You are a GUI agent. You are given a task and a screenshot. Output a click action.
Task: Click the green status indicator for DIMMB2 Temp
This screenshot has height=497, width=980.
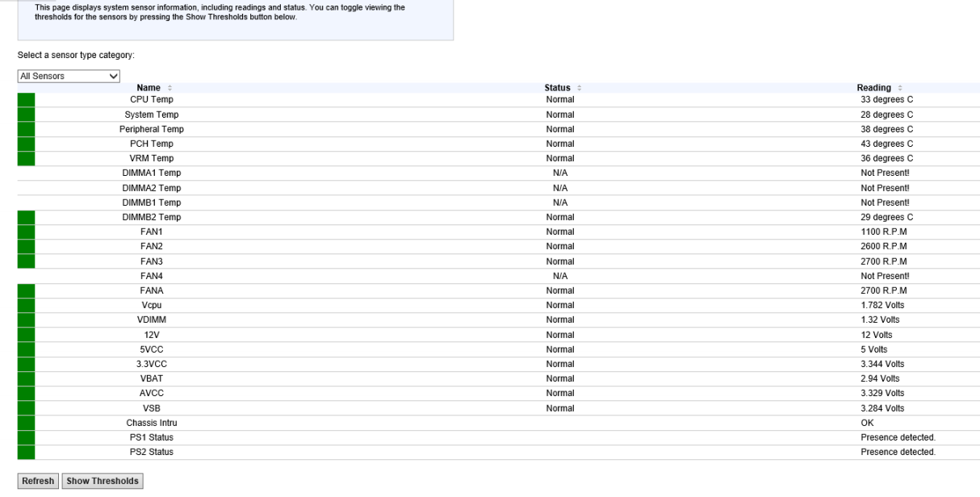tap(27, 217)
